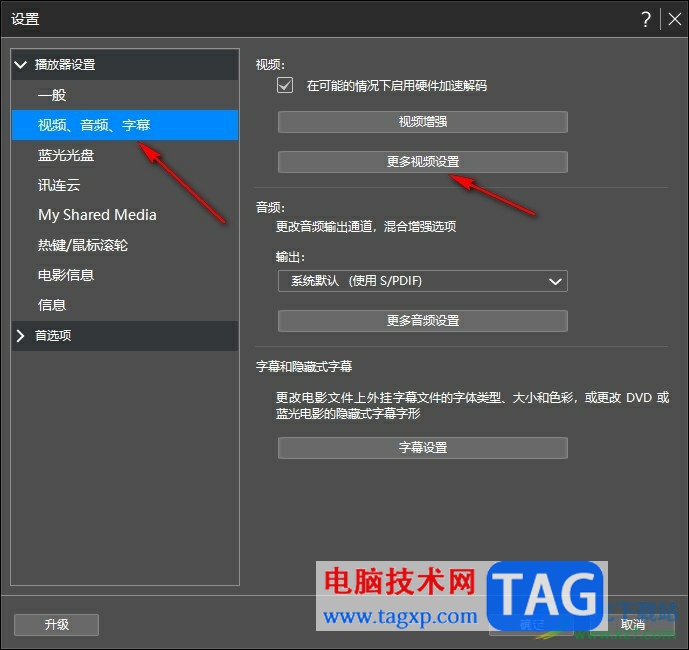Toggle hardware acceleration decoding checkbox

(x=285, y=85)
